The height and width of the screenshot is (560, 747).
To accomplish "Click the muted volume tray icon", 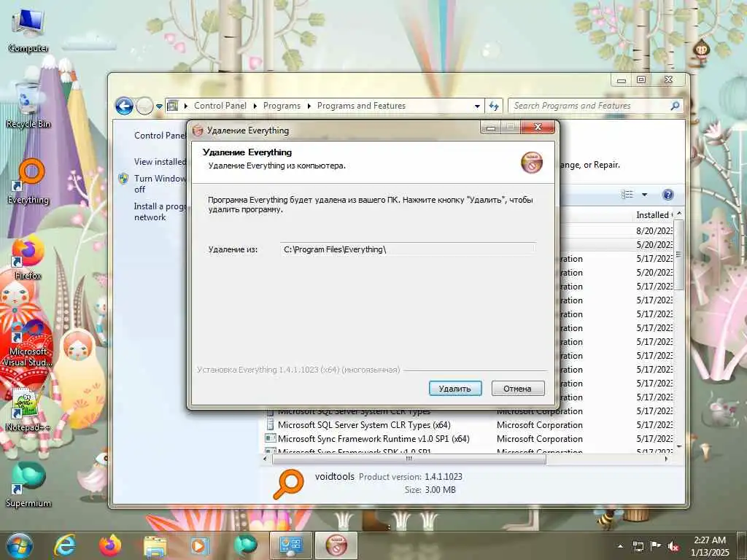I will tap(673, 546).
